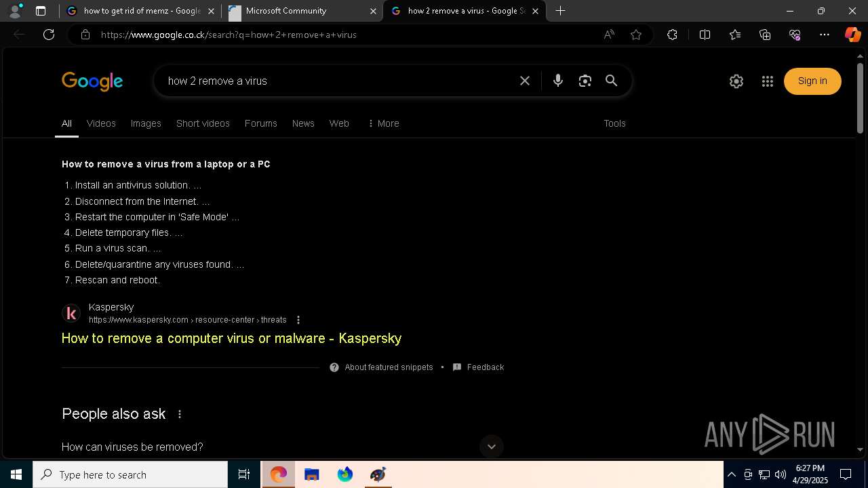Open the Collections icon
Image resolution: width=868 pixels, height=488 pixels.
765,35
